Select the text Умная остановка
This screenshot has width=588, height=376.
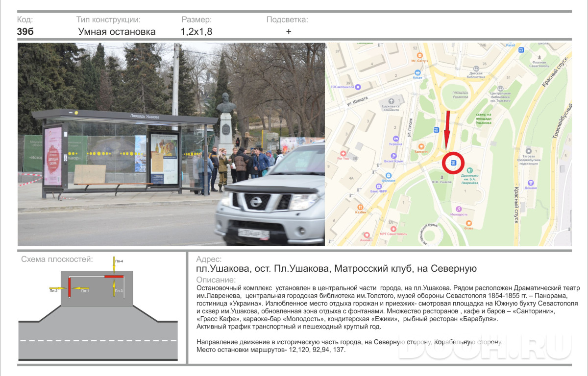[117, 32]
